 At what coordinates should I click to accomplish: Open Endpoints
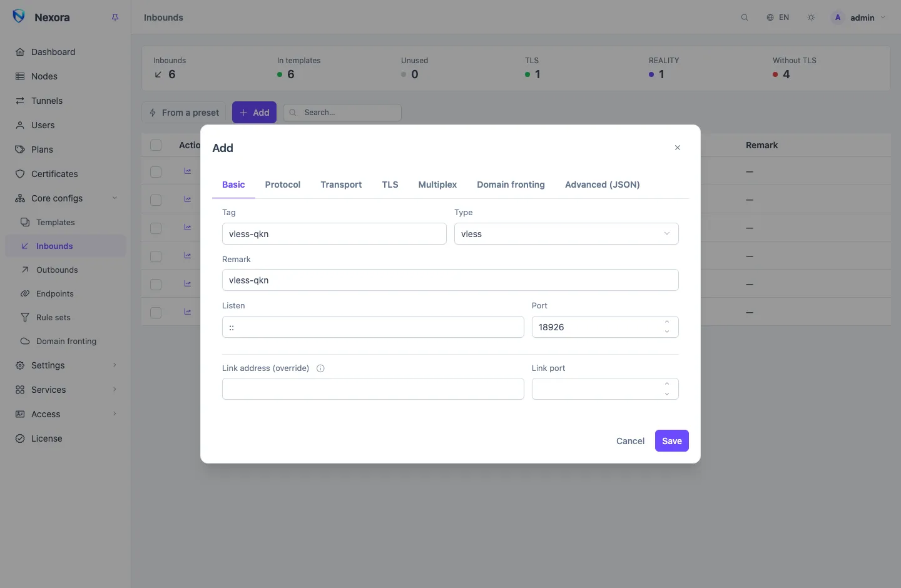[66, 293]
